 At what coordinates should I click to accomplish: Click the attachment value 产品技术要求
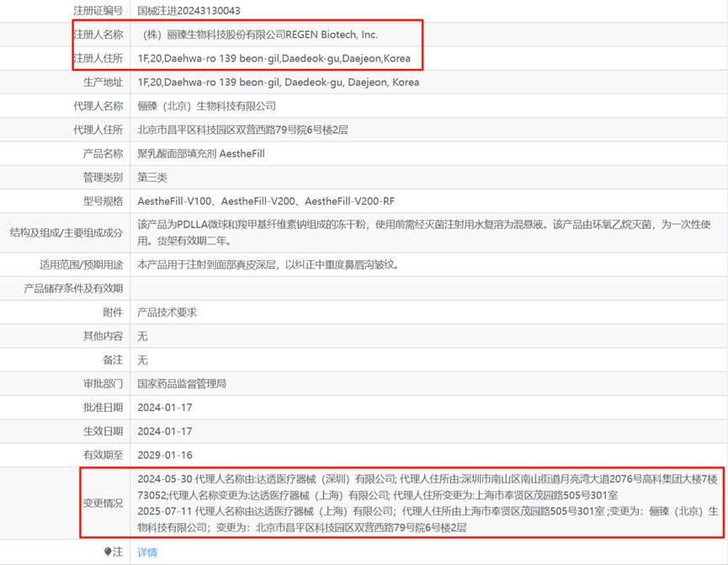click(x=167, y=312)
